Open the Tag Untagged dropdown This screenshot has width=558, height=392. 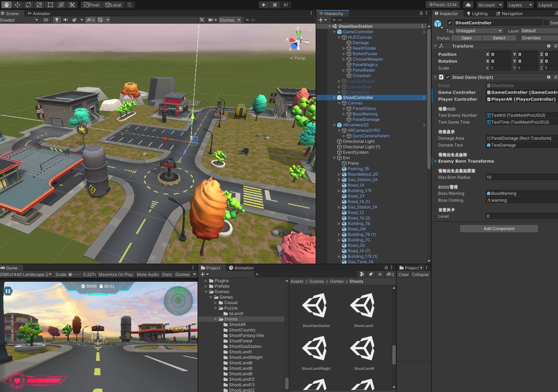tap(479, 31)
